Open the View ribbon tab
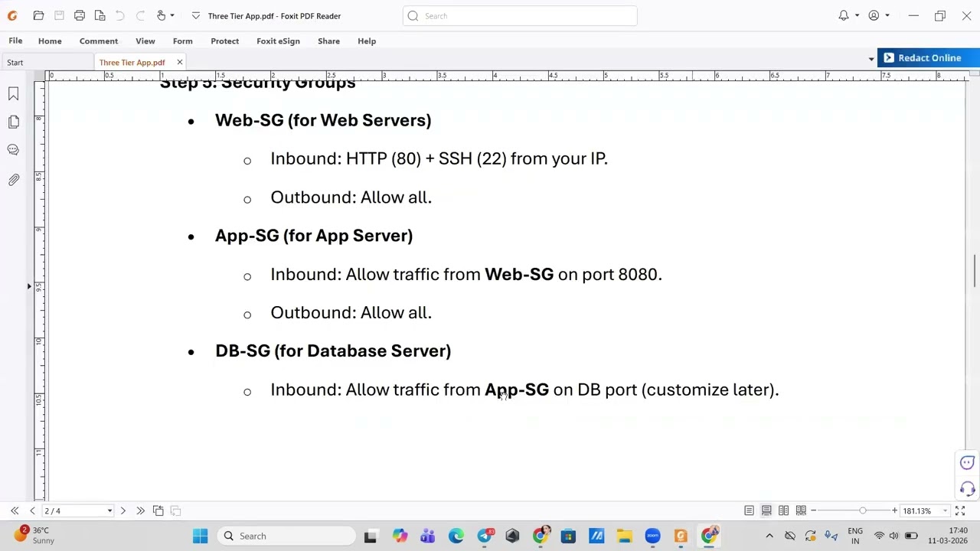The height and width of the screenshot is (551, 980). click(145, 41)
